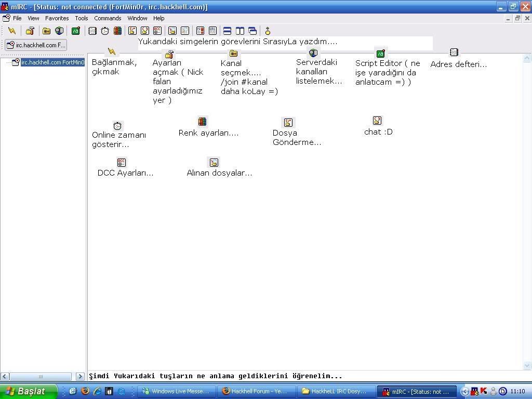Image resolution: width=532 pixels, height=399 pixels.
Task: Click the irc.hackhell.com F... switchbar button
Action: click(x=36, y=45)
